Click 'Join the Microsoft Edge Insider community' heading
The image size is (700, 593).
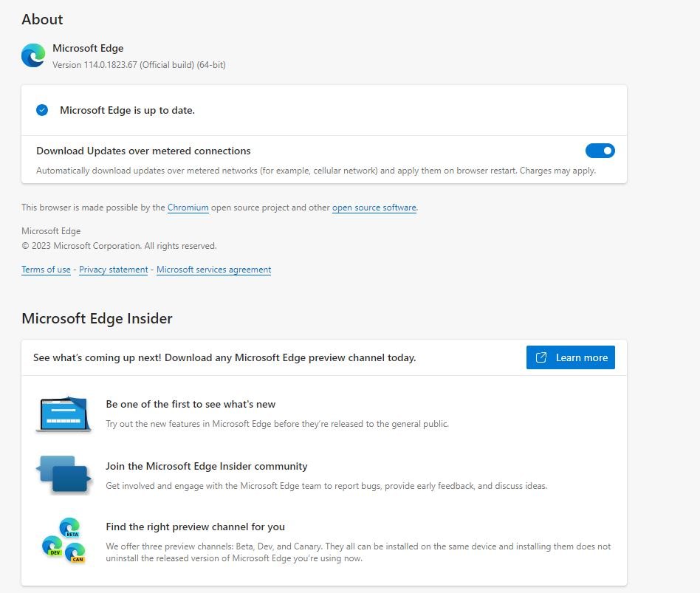click(207, 466)
